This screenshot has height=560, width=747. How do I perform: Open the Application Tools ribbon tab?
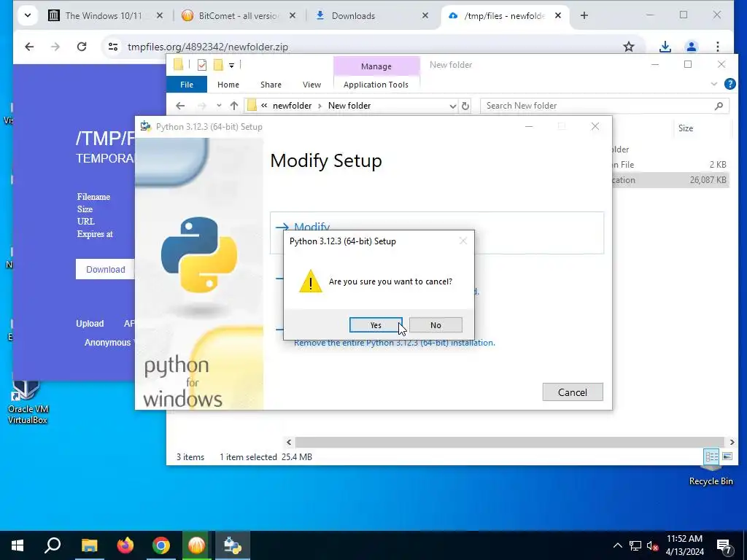coord(376,85)
